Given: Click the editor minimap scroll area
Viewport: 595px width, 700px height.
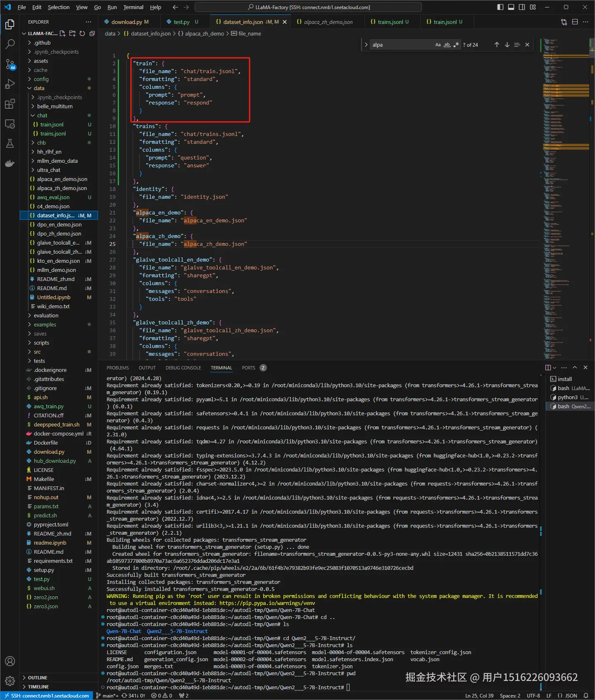Looking at the screenshot, I should coord(565,198).
